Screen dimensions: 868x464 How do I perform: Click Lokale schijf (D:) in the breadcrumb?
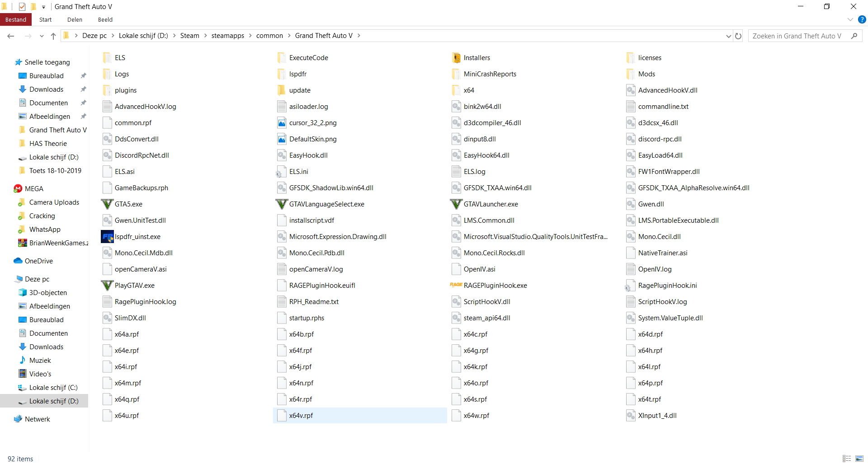pyautogui.click(x=143, y=36)
